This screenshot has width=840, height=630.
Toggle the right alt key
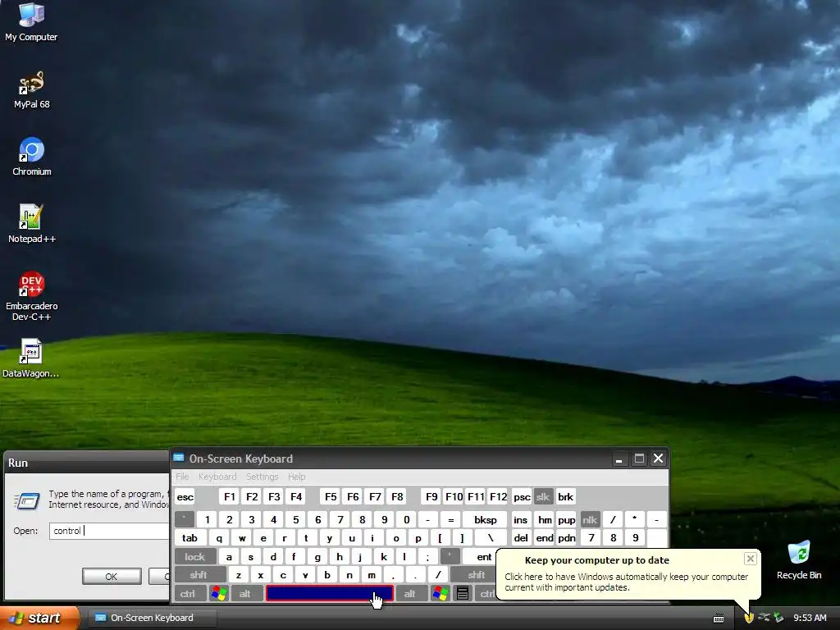tap(410, 593)
